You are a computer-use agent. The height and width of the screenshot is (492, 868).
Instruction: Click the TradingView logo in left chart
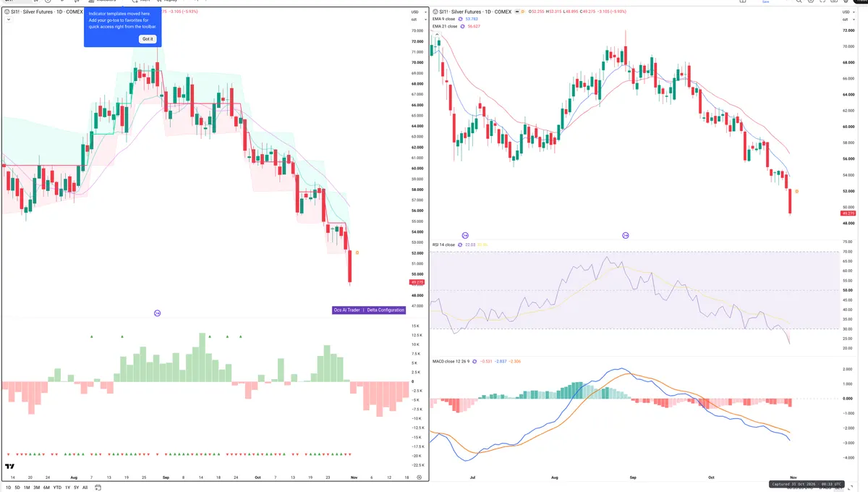point(10,467)
